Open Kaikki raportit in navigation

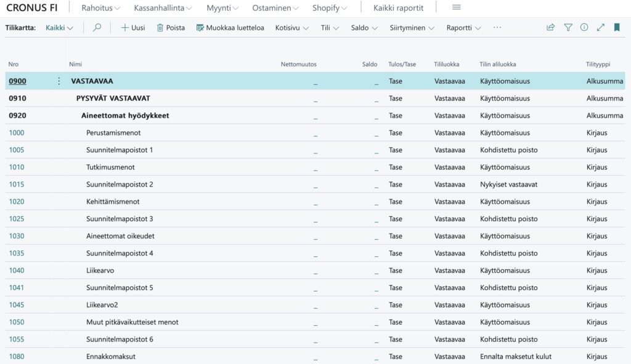click(398, 8)
